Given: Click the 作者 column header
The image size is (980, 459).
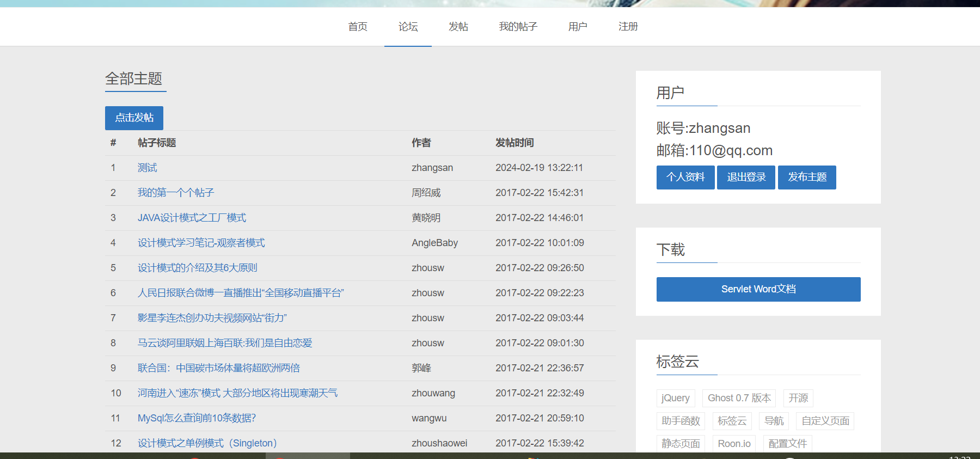Looking at the screenshot, I should click(x=421, y=143).
